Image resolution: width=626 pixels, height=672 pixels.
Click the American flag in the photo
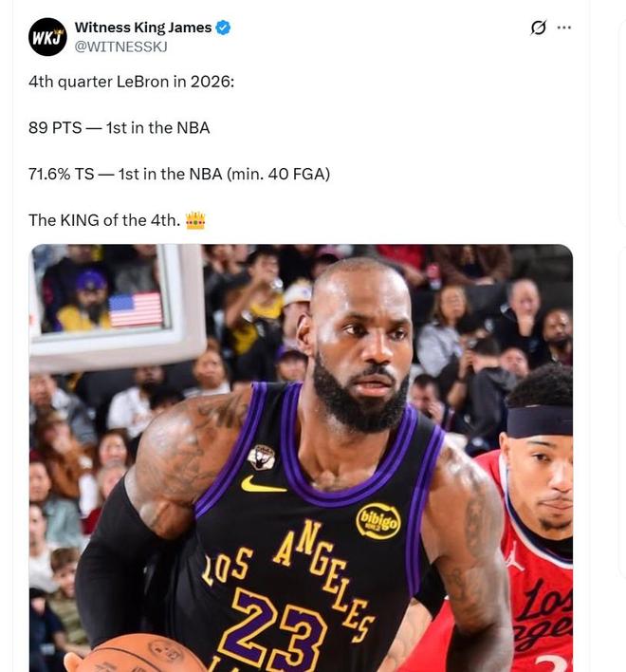click(x=136, y=309)
